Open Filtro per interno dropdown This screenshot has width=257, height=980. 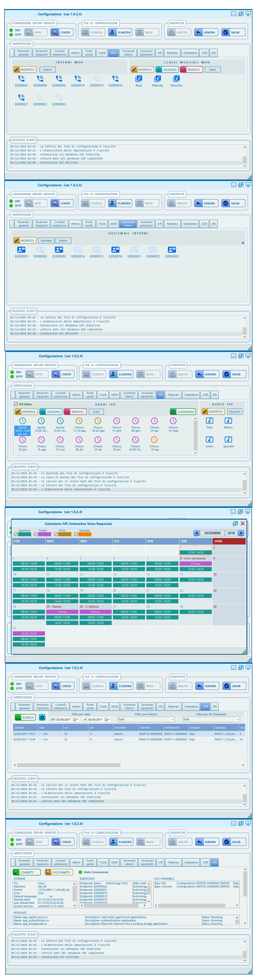click(x=173, y=719)
